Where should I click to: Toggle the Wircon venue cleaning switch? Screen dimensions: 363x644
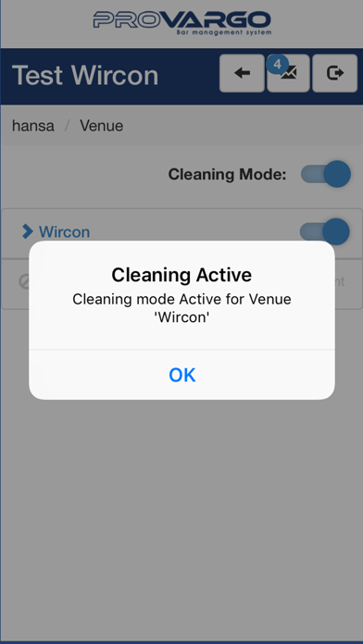325,231
